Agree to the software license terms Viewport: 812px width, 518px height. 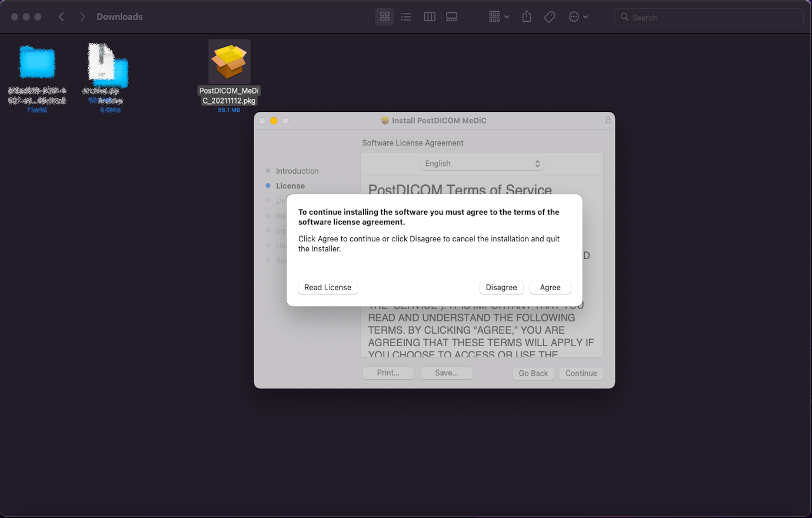click(550, 287)
